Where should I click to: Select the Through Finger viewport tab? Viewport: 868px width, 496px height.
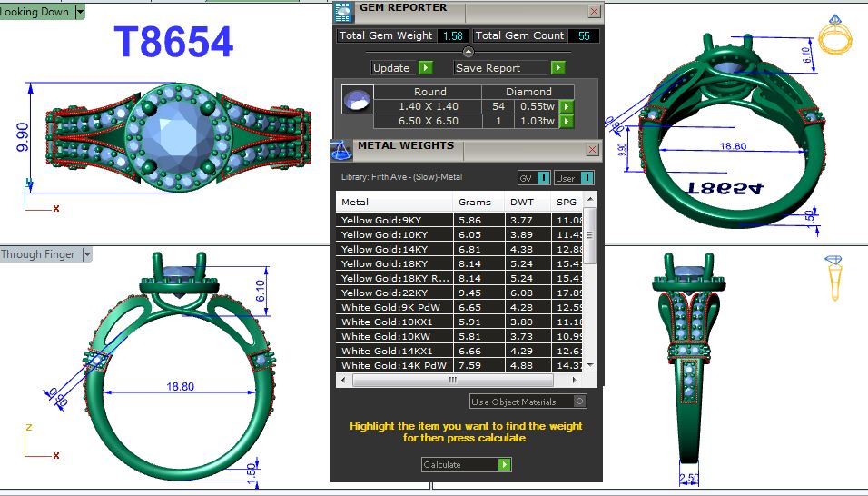tap(39, 255)
